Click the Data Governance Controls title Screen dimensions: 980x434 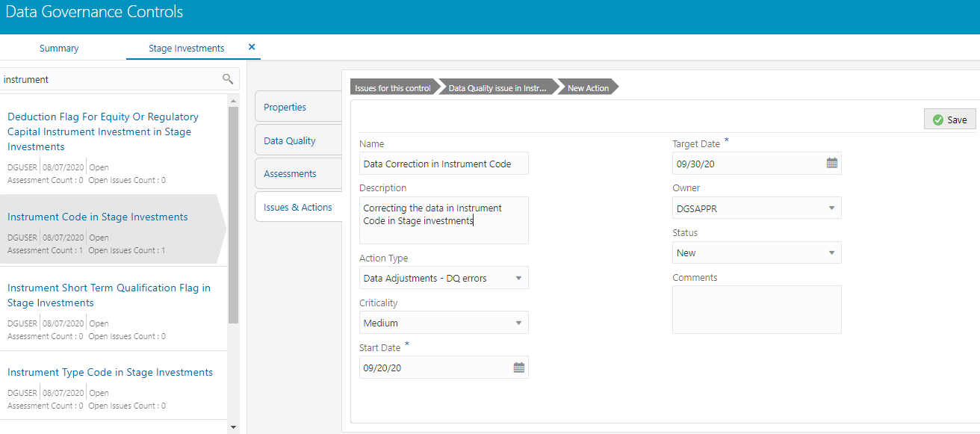(x=93, y=12)
